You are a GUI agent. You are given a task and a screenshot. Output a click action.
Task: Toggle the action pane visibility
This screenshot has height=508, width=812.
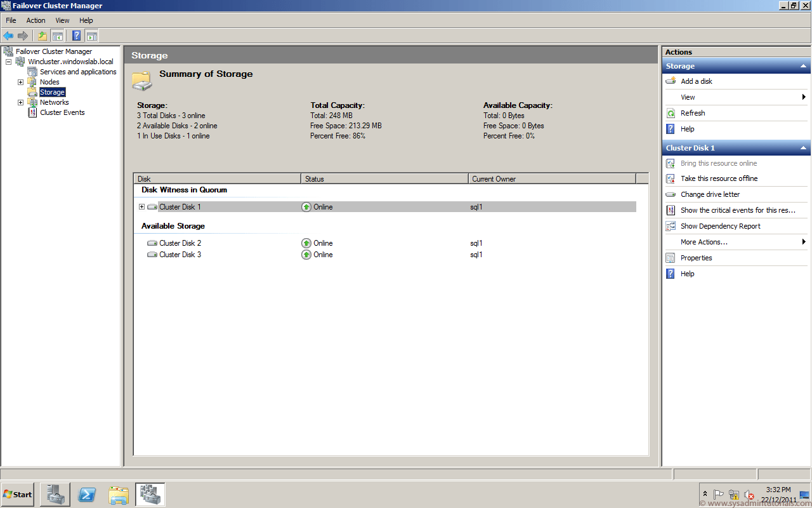pyautogui.click(x=92, y=36)
